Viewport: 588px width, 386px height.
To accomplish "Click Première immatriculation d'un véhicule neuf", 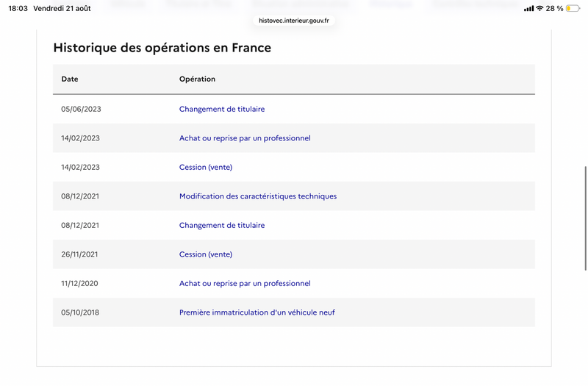I will [x=257, y=312].
